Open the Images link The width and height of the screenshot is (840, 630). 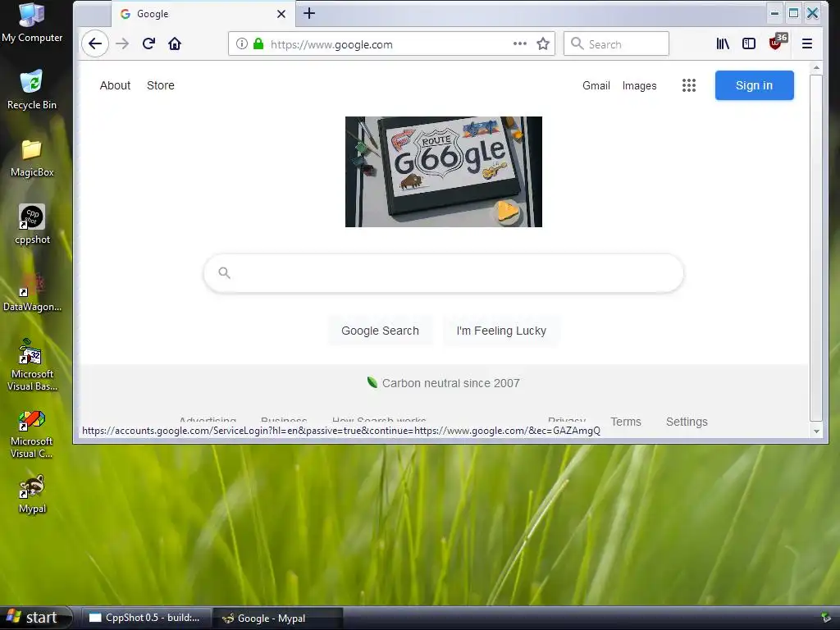coord(639,85)
